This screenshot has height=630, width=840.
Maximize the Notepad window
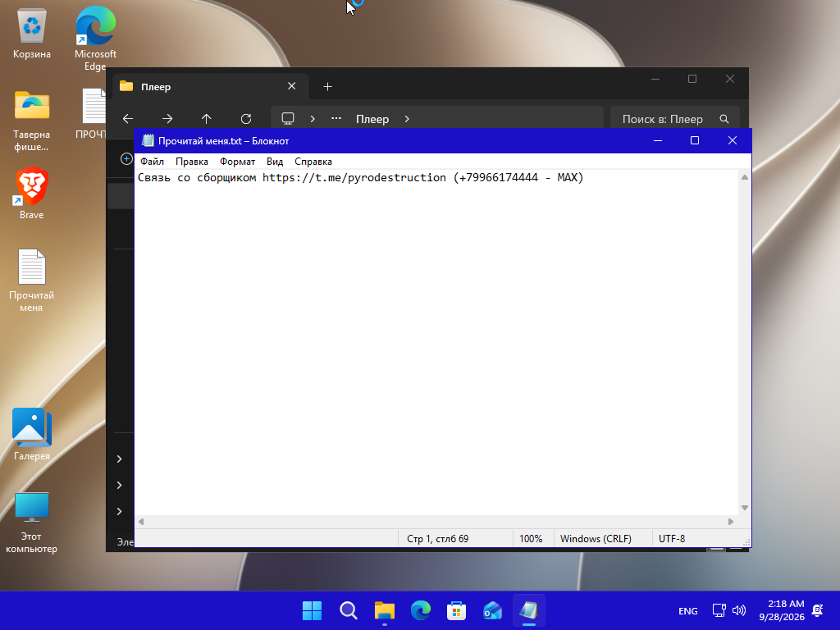click(695, 140)
